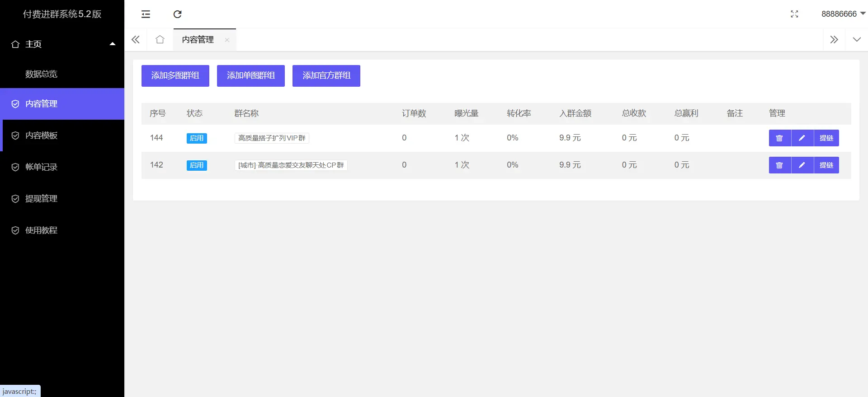Open 帐单记录 in the sidebar

point(41,167)
